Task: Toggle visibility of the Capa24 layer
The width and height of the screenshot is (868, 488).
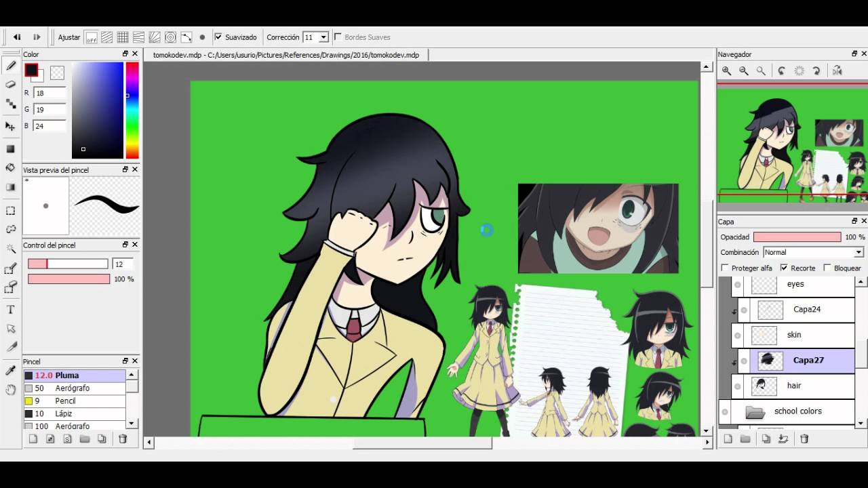Action: [x=744, y=310]
